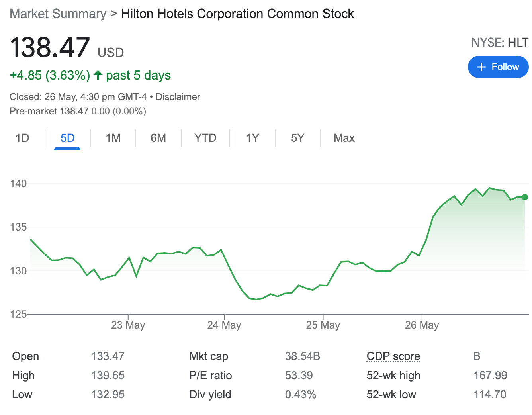Screen dimensions: 532x415
Task: Click the Mkt cap value 38.54B
Action: 303,356
